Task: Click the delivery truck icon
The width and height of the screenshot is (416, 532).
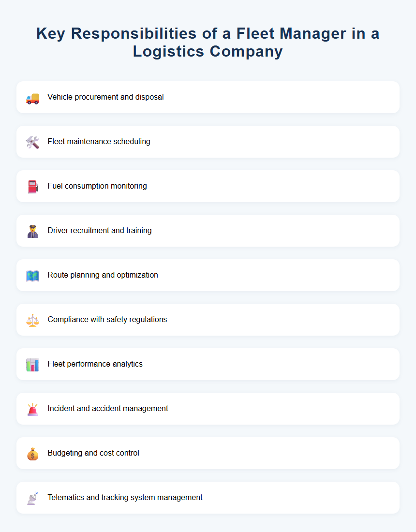Action: pyautogui.click(x=32, y=98)
